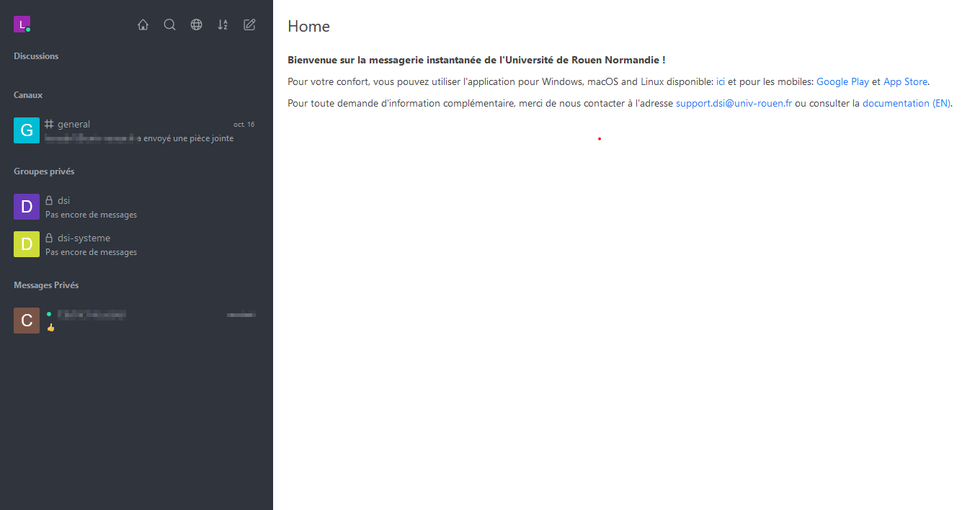
Task: Click the Home icon in sidebar header
Action: click(143, 24)
